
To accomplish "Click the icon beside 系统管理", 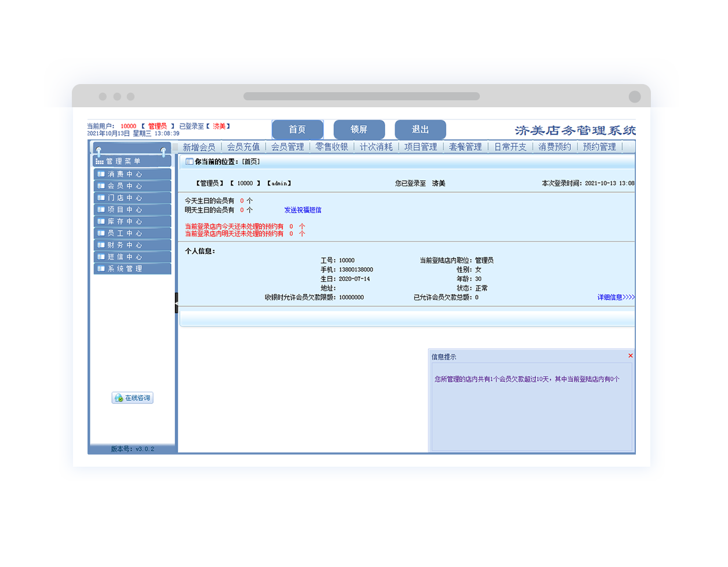I will point(101,269).
